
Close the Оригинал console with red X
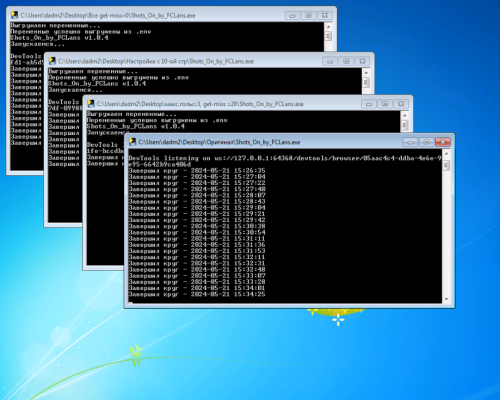click(443, 142)
